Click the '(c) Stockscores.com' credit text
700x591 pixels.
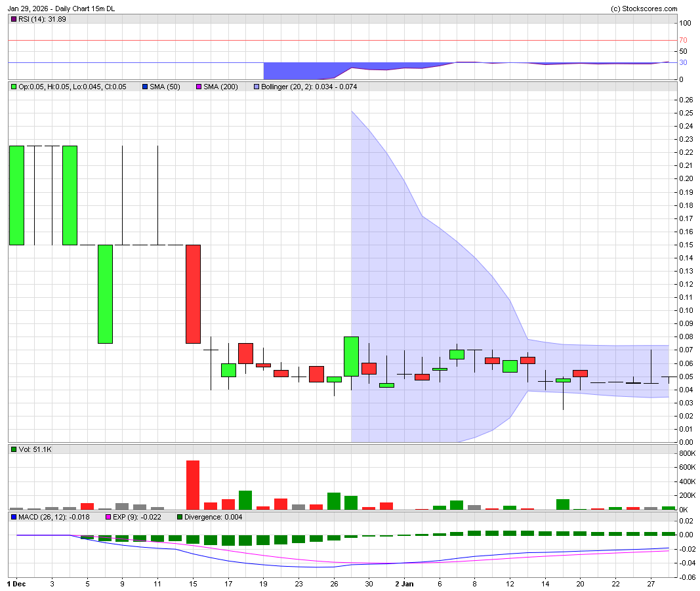tap(644, 9)
